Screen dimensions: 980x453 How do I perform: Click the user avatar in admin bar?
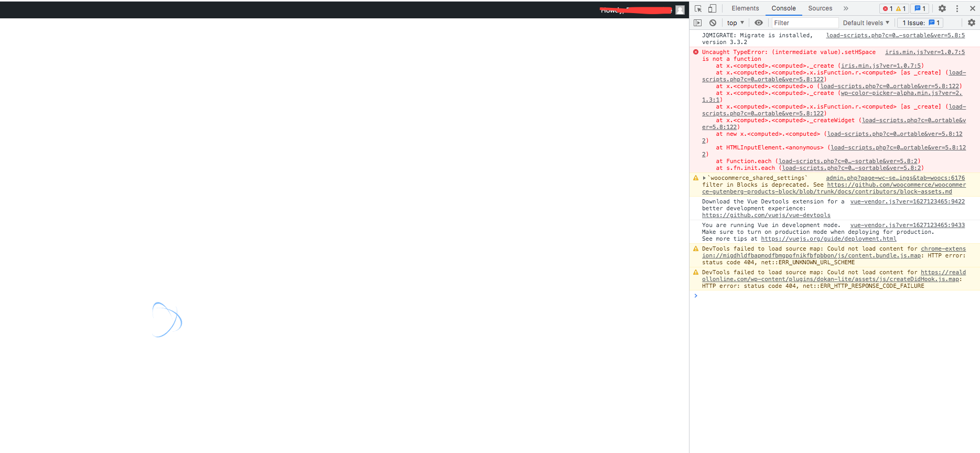point(680,10)
